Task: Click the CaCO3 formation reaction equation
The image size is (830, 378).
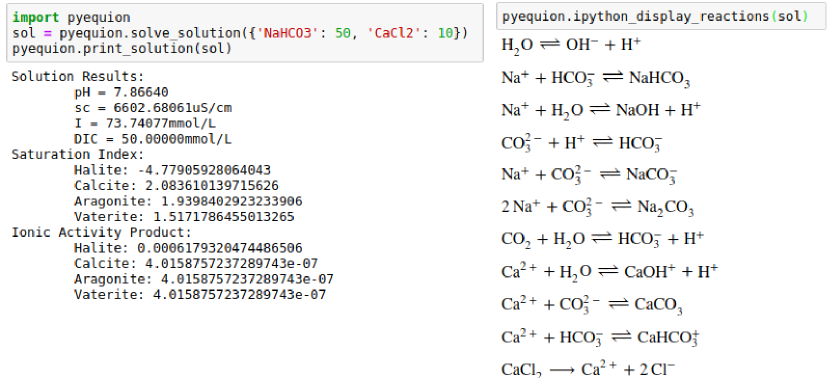Action: (592, 304)
